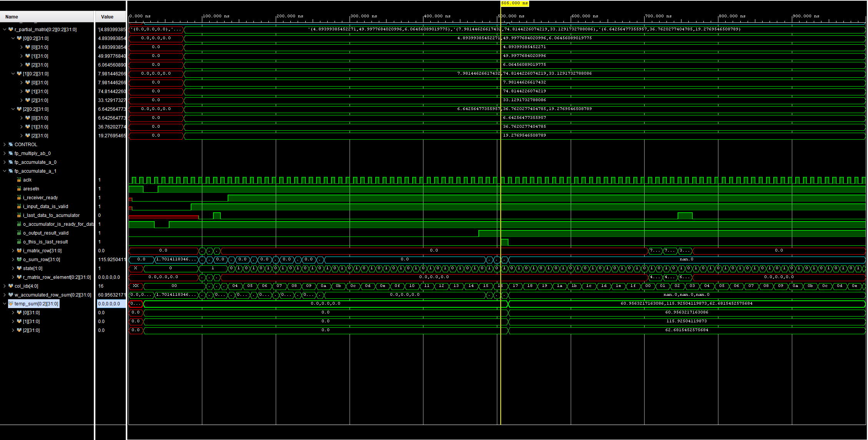Viewport: 868px width, 440px height.
Task: Click the temp_sum value cell 0.0,0.0,0.0
Action: click(x=109, y=304)
